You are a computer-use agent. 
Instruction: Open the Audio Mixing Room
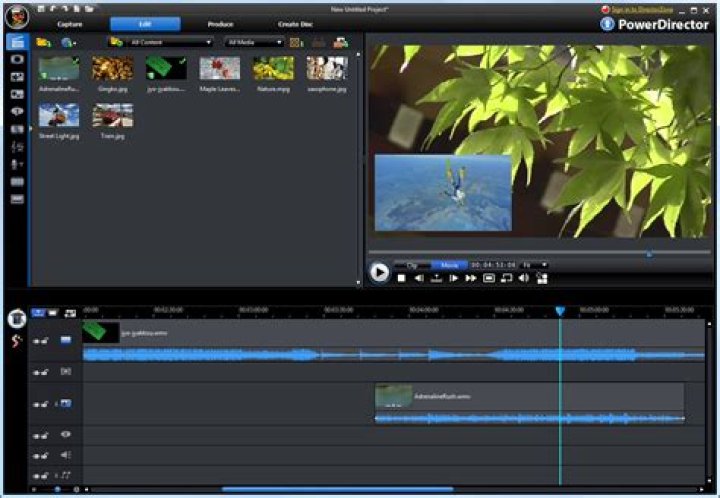[x=17, y=146]
